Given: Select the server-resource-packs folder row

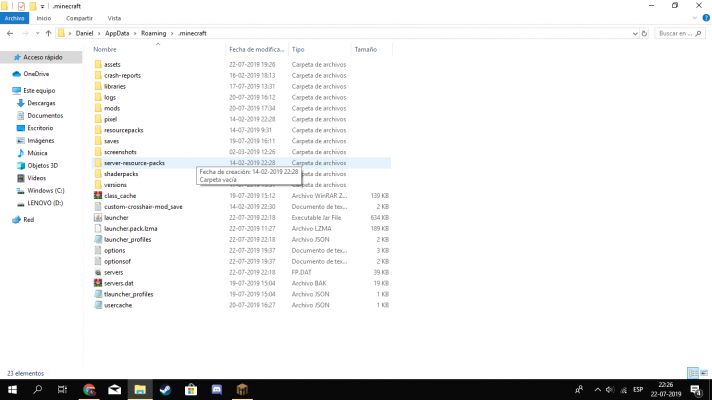Looking at the screenshot, I should click(x=241, y=163).
